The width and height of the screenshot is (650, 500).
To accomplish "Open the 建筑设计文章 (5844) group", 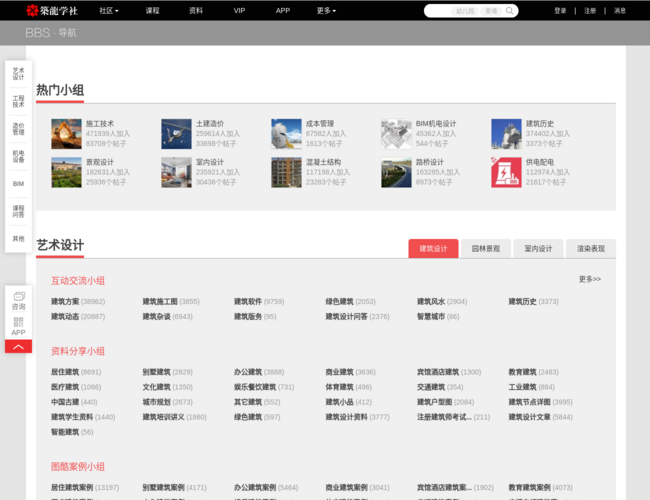I will [x=541, y=417].
